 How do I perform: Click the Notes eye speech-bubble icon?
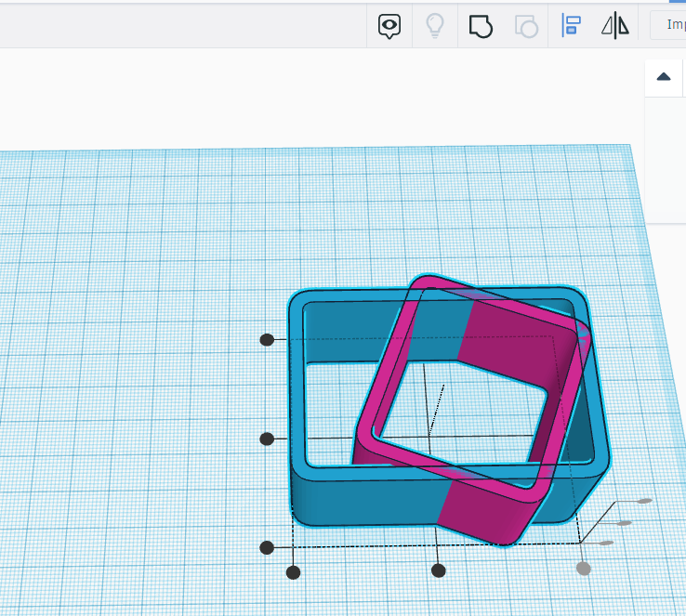389,26
